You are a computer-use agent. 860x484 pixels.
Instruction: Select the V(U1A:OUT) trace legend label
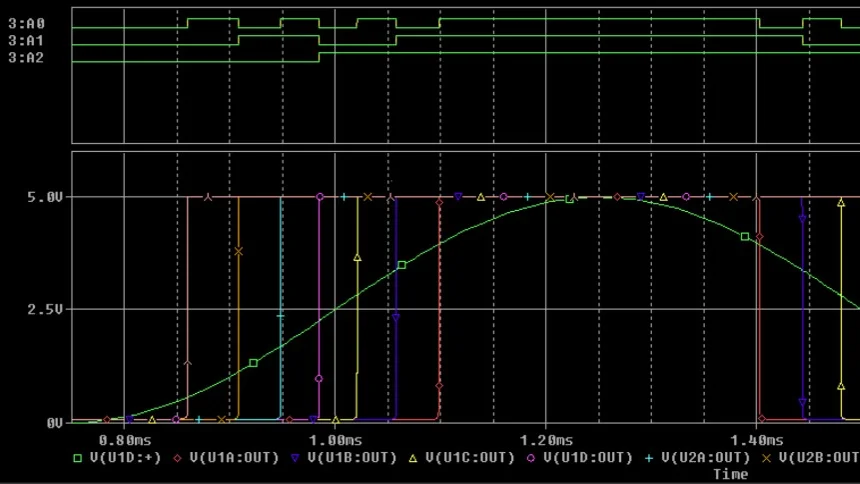coord(234,458)
